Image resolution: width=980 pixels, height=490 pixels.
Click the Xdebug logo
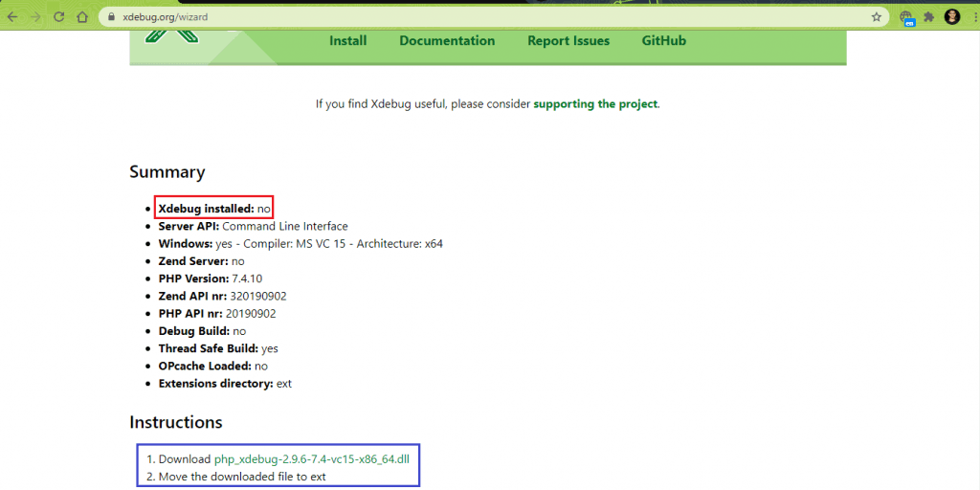pyautogui.click(x=172, y=37)
